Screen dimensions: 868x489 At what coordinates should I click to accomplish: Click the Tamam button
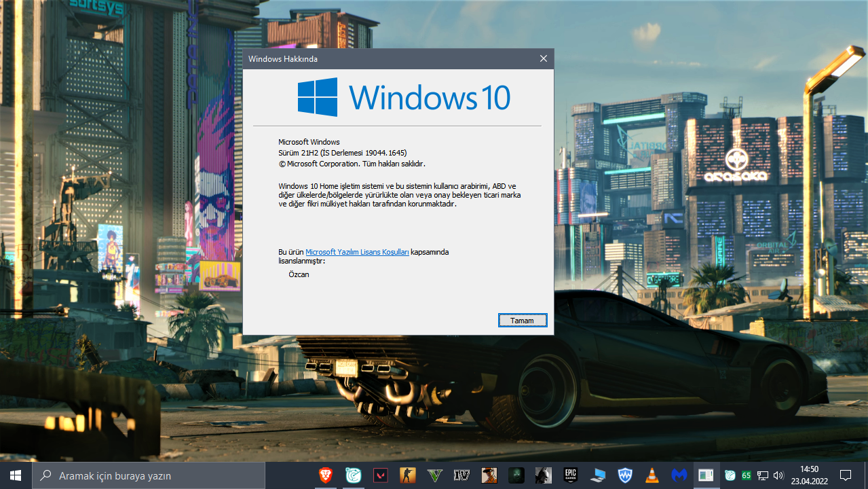pos(523,321)
